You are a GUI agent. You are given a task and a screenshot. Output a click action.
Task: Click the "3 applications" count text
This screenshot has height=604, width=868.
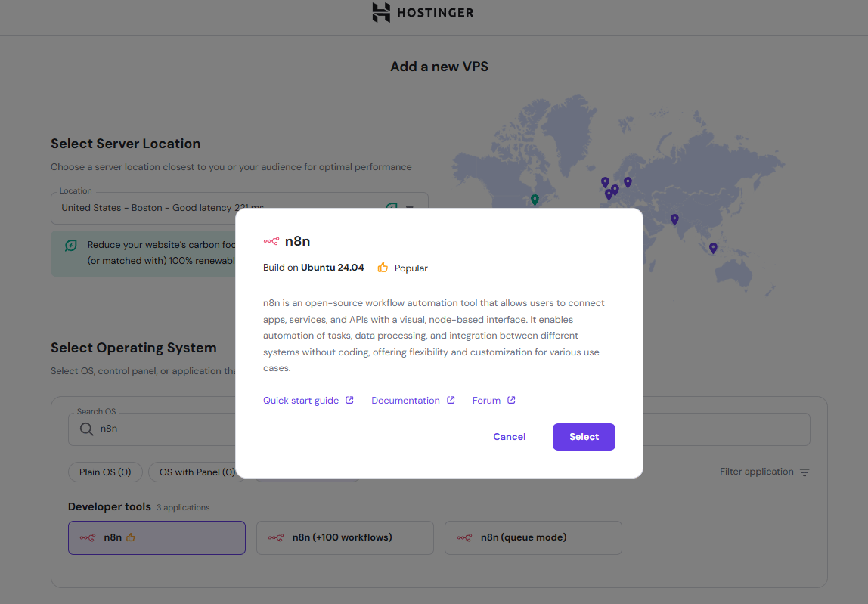(183, 508)
